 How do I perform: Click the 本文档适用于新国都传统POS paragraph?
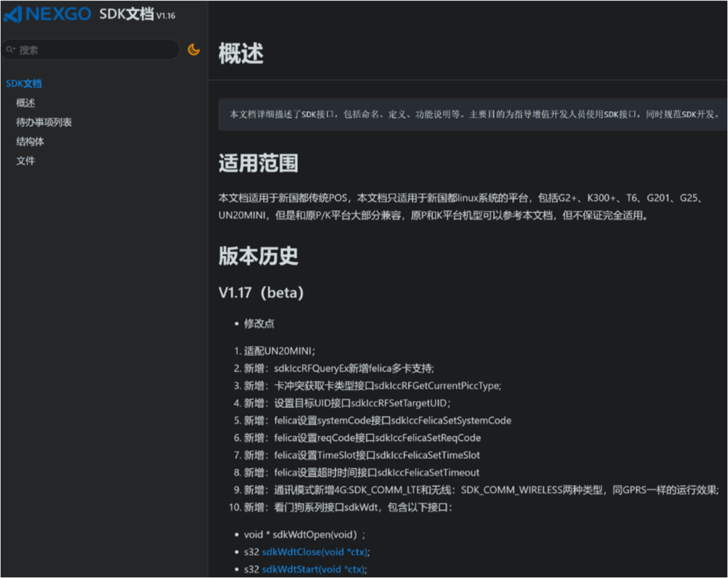[463, 206]
